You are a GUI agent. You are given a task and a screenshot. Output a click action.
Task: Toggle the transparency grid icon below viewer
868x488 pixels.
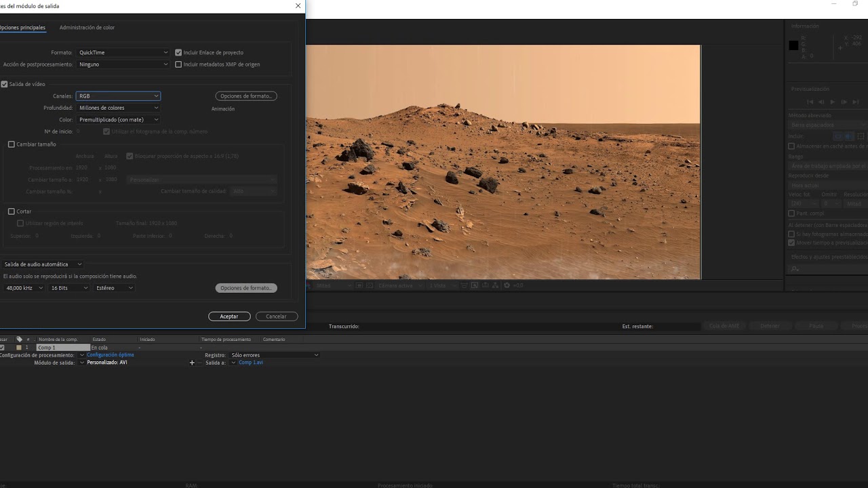(370, 285)
